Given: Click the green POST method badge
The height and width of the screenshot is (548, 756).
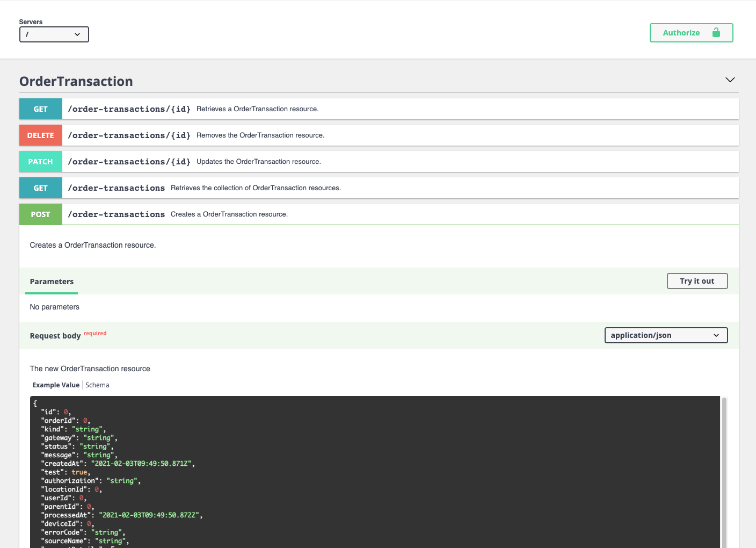Looking at the screenshot, I should pyautogui.click(x=40, y=214).
